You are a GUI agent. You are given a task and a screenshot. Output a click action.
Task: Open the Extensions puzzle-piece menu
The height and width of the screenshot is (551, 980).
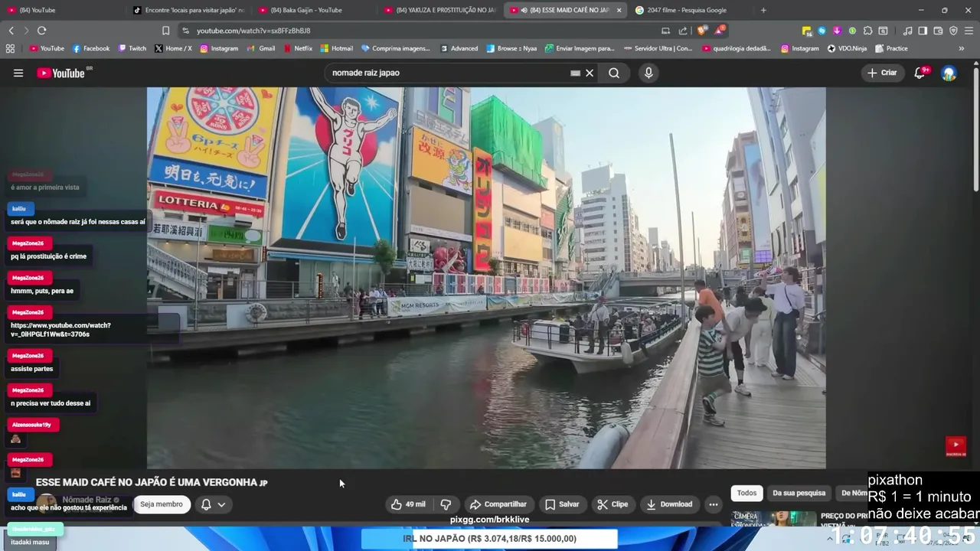tap(867, 31)
